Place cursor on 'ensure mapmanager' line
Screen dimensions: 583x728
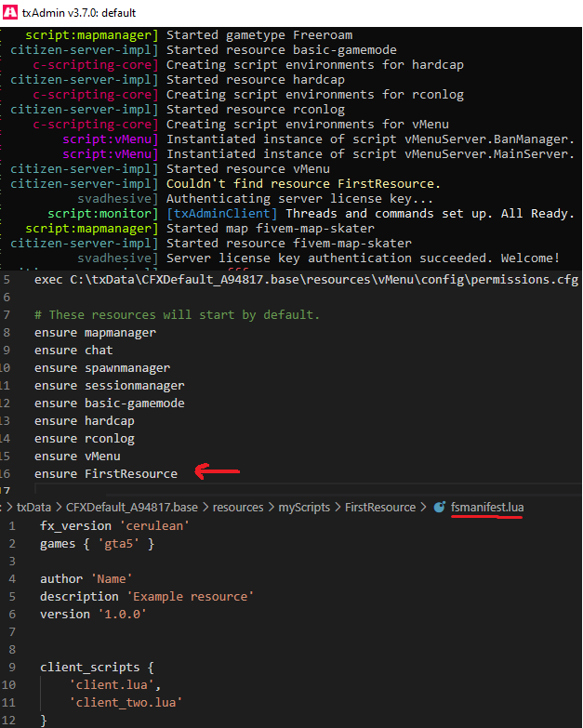[x=95, y=333]
